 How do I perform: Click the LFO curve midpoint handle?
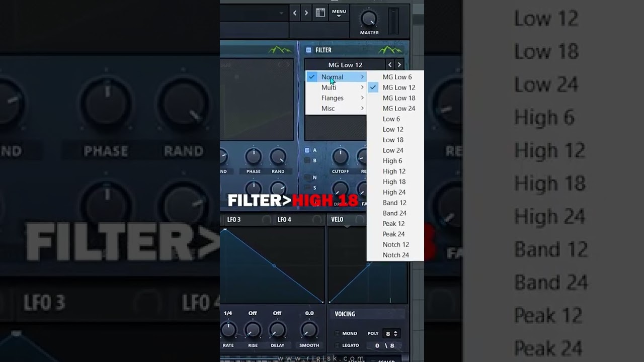click(x=274, y=265)
